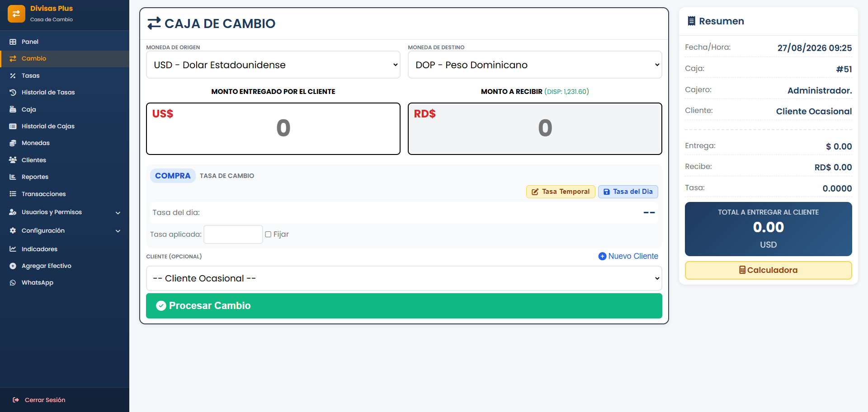Click the coins icon next to Monedas
The width and height of the screenshot is (868, 412).
pyautogui.click(x=13, y=143)
